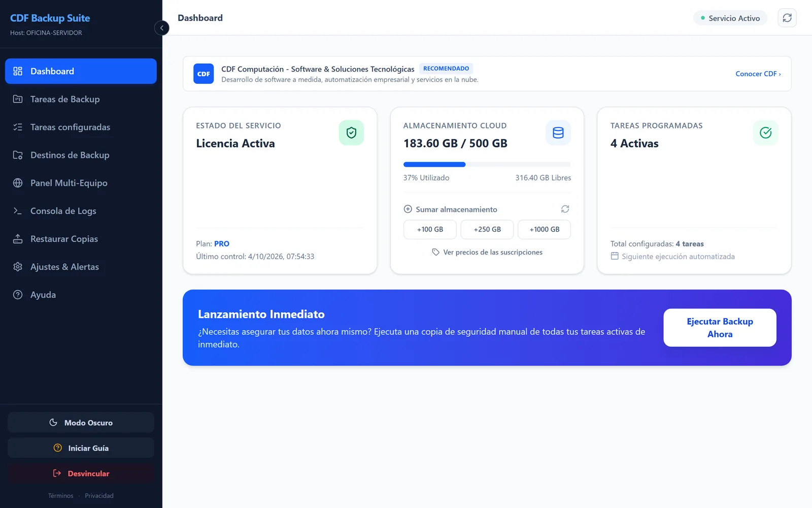The width and height of the screenshot is (812, 508).
Task: Click the Consola de Logs terminal icon
Action: coord(18,211)
